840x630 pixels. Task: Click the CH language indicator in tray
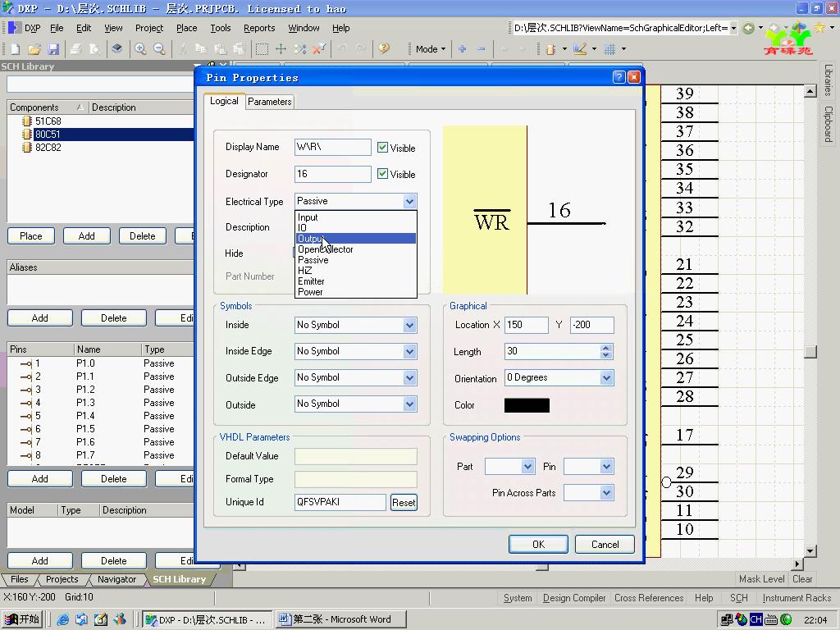756,619
